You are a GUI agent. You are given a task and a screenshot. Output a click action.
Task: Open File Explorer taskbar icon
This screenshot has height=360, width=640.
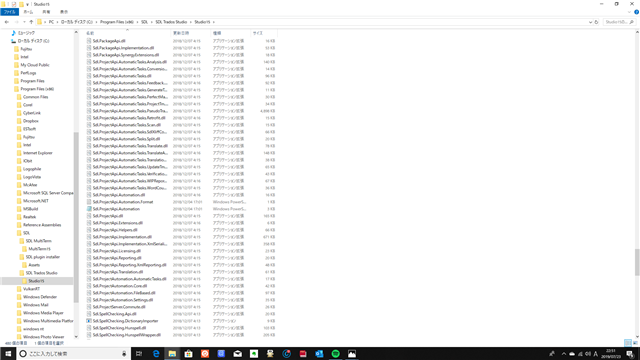pyautogui.click(x=172, y=353)
